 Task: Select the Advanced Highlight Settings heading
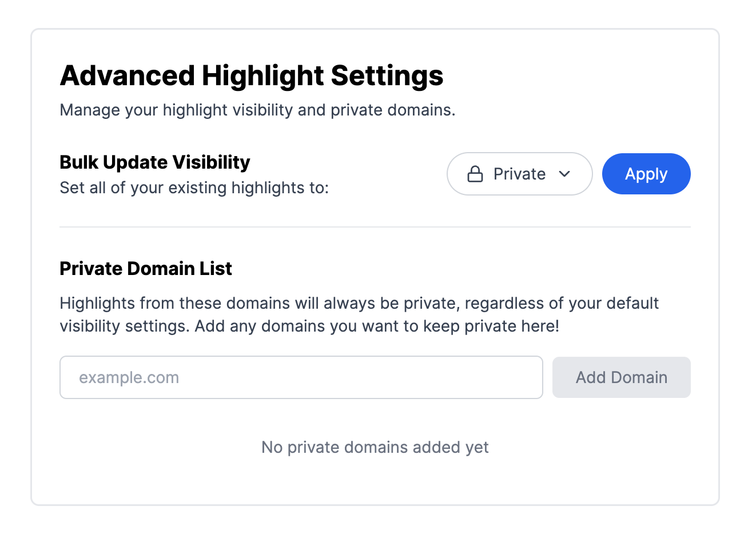[251, 75]
